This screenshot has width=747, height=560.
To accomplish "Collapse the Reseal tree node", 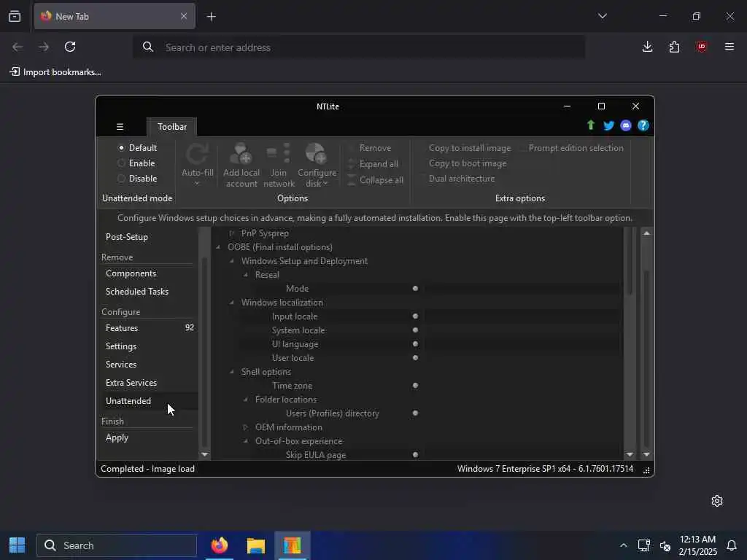I will tap(245, 275).
